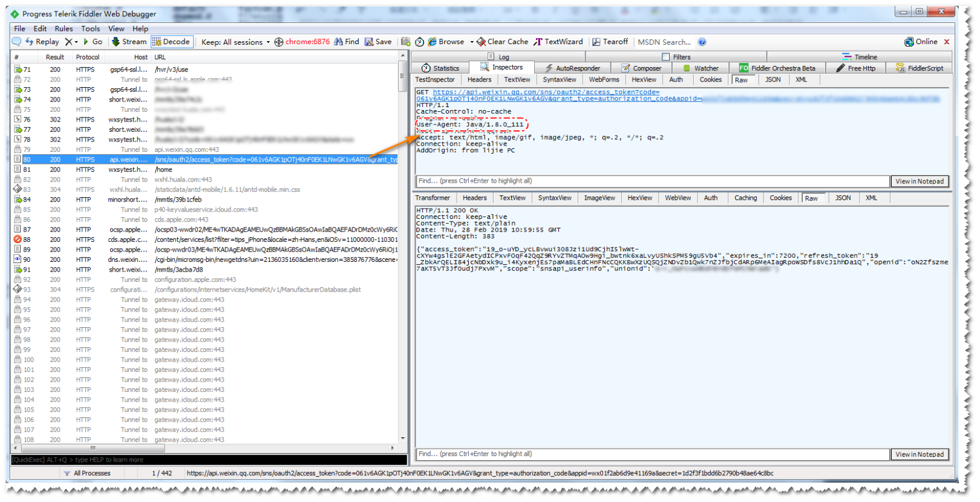This screenshot has height=502, width=980.
Task: Click session list vertical scrollbar down arrow
Action: point(403,439)
